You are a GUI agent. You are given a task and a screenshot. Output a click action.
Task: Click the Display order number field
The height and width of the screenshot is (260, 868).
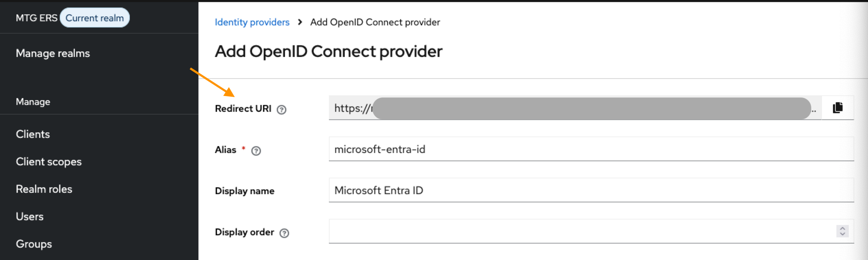point(580,232)
